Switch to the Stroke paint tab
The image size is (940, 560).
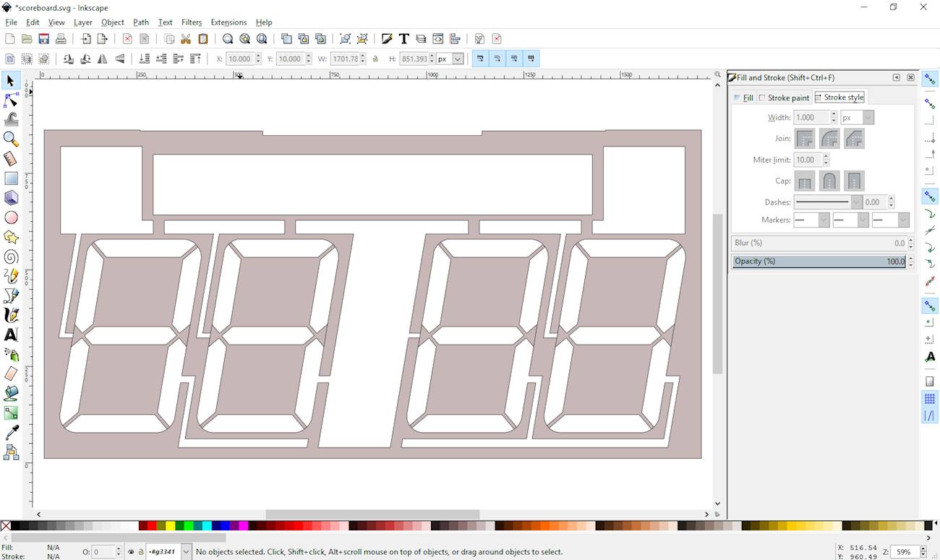point(784,98)
